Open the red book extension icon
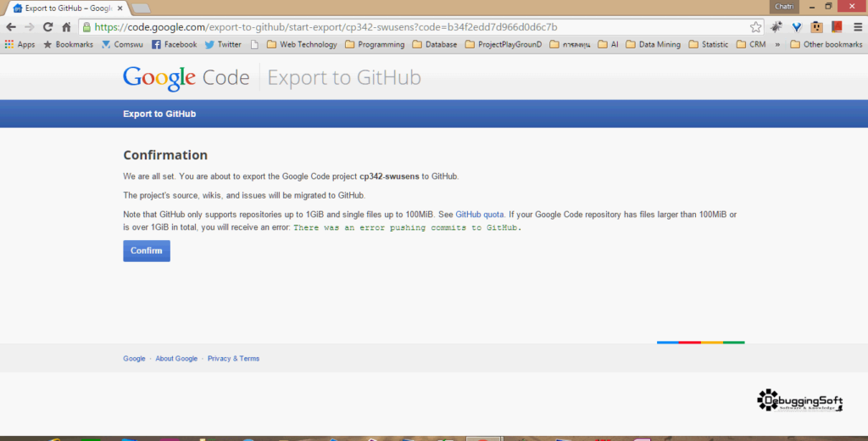Screen dimensions: 868x441 [x=837, y=26]
